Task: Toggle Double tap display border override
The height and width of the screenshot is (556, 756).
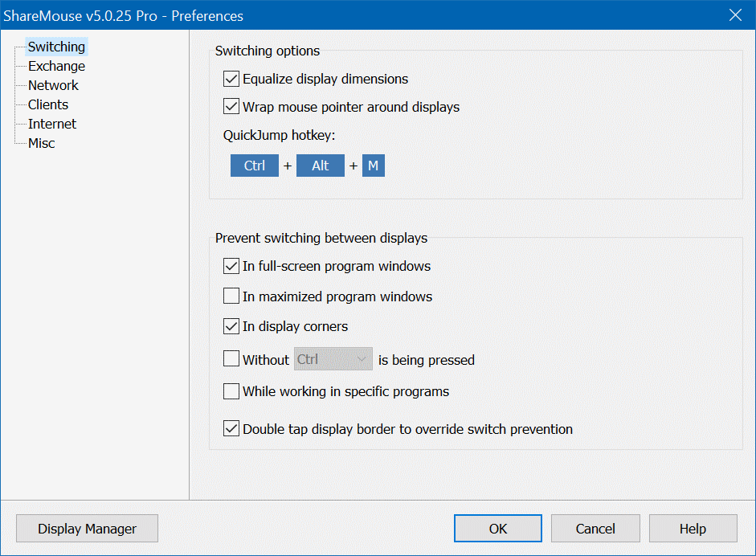Action: point(231,428)
